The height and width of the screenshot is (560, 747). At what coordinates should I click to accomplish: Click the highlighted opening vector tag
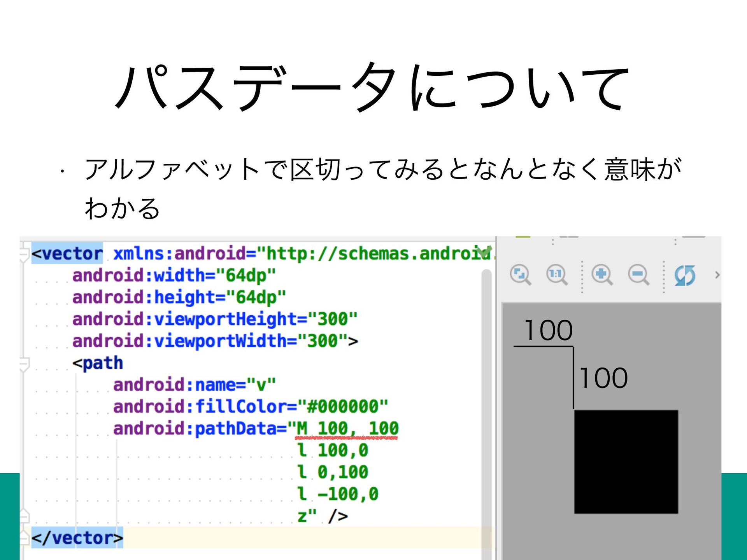tap(67, 254)
